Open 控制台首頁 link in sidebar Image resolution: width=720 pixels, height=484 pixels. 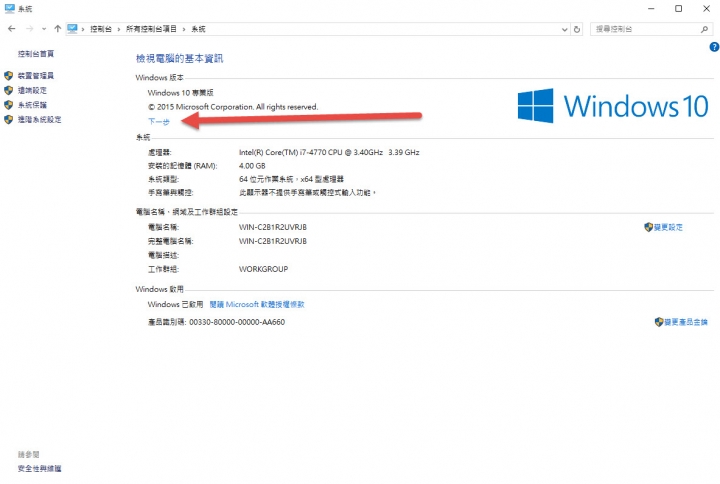pyautogui.click(x=36, y=54)
